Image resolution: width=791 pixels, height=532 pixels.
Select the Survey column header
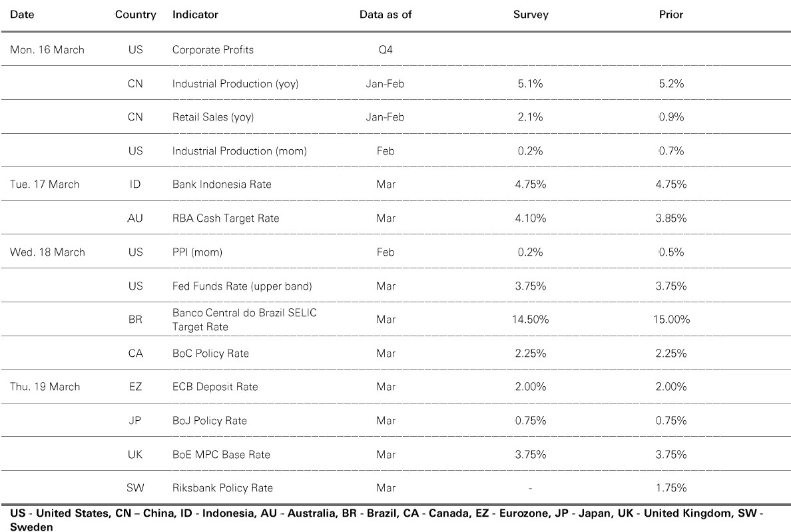531,15
